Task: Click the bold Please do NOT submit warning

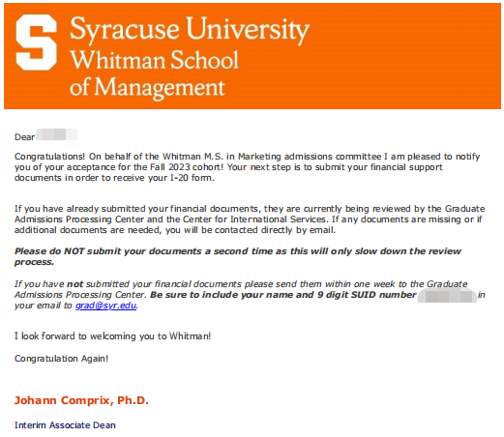Action: 238,256
